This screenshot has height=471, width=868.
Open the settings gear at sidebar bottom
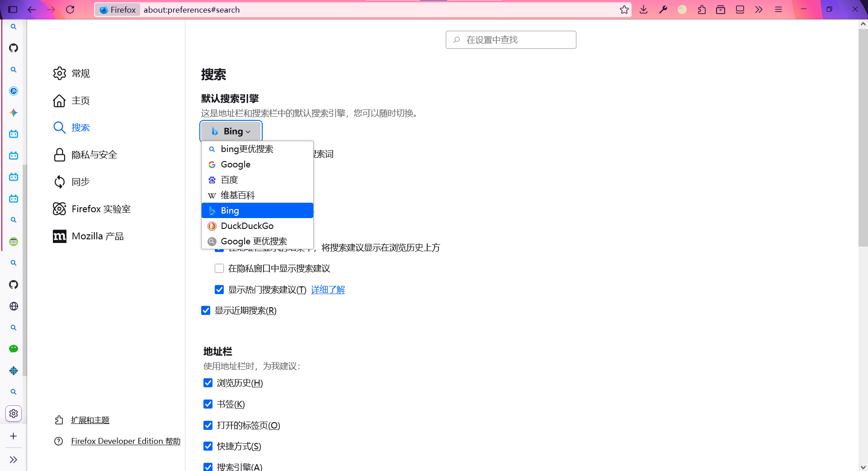tap(13, 413)
